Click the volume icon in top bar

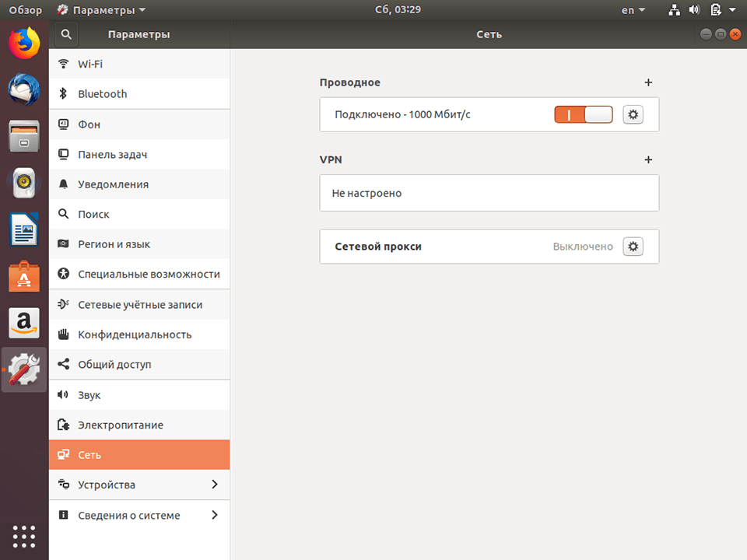[695, 9]
